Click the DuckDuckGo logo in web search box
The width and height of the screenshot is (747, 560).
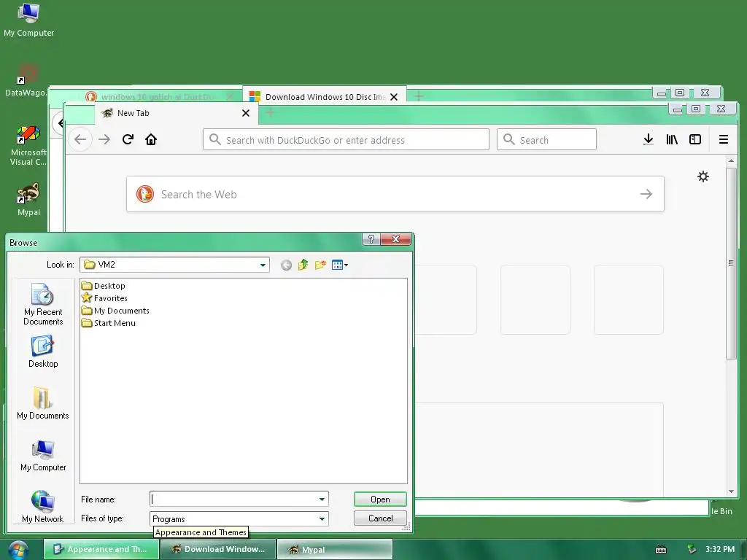(145, 194)
